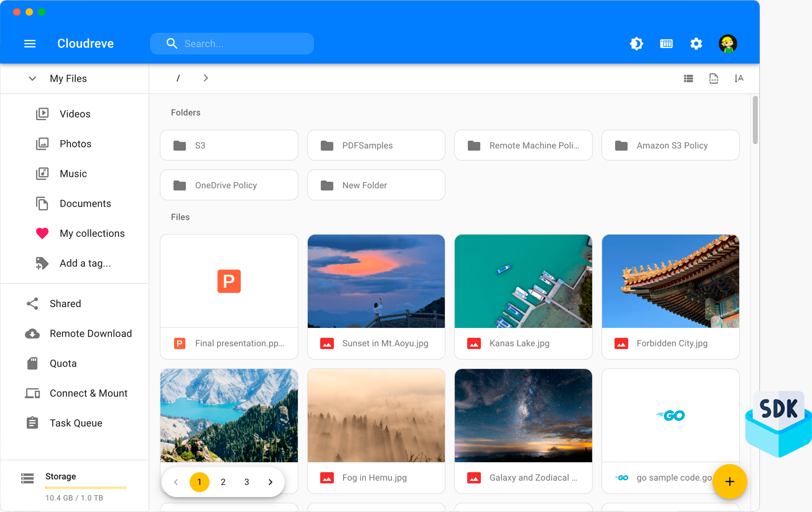This screenshot has height=512, width=812.
Task: Click the Folders section label
Action: coord(185,113)
